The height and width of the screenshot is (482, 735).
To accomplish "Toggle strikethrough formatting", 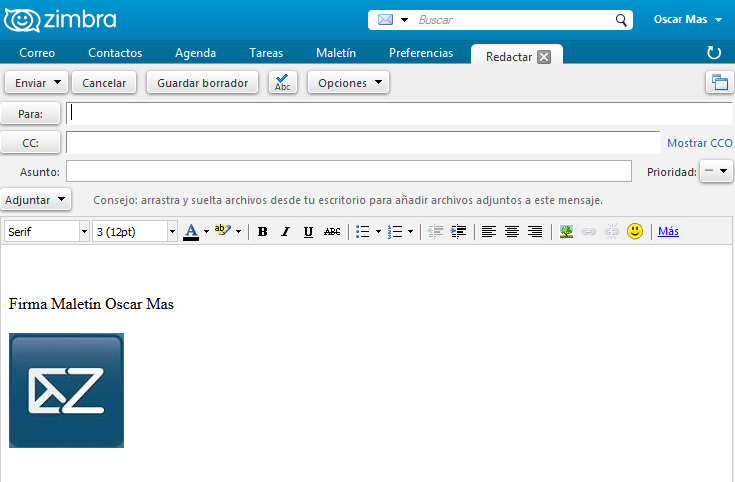I will pyautogui.click(x=332, y=232).
